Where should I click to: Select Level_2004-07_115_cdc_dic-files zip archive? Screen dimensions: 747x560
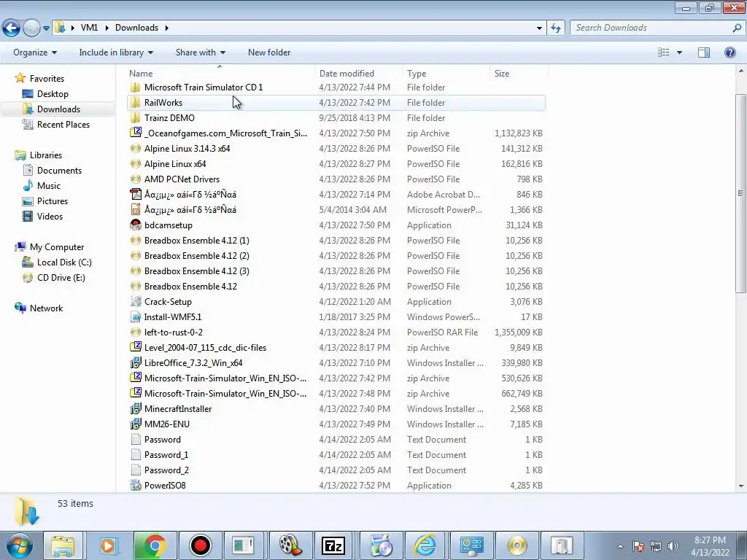336,348
